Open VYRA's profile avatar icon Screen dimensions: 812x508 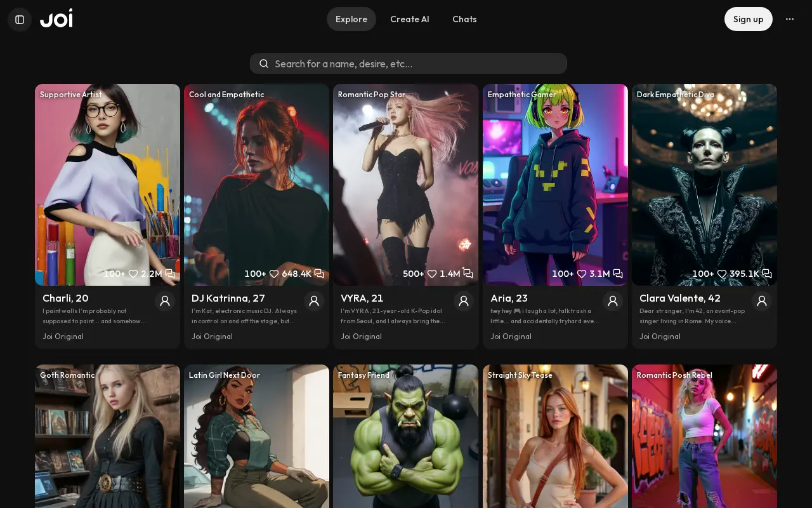[464, 301]
